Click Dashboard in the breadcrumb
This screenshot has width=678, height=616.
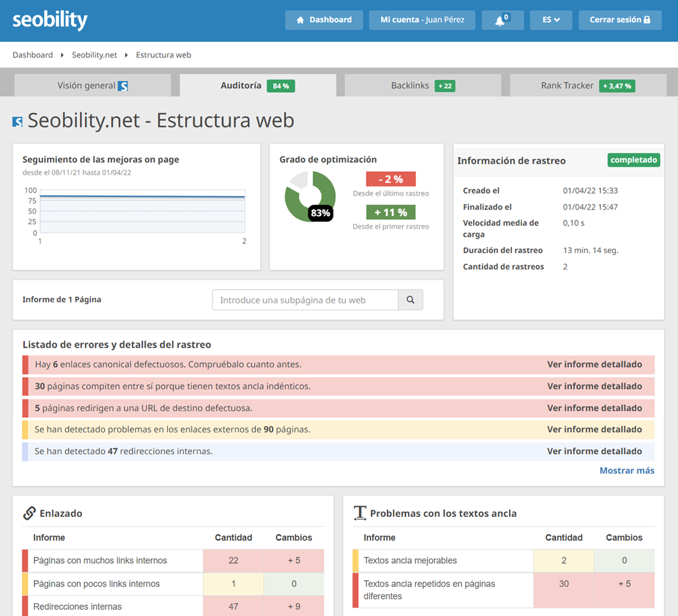tap(33, 55)
